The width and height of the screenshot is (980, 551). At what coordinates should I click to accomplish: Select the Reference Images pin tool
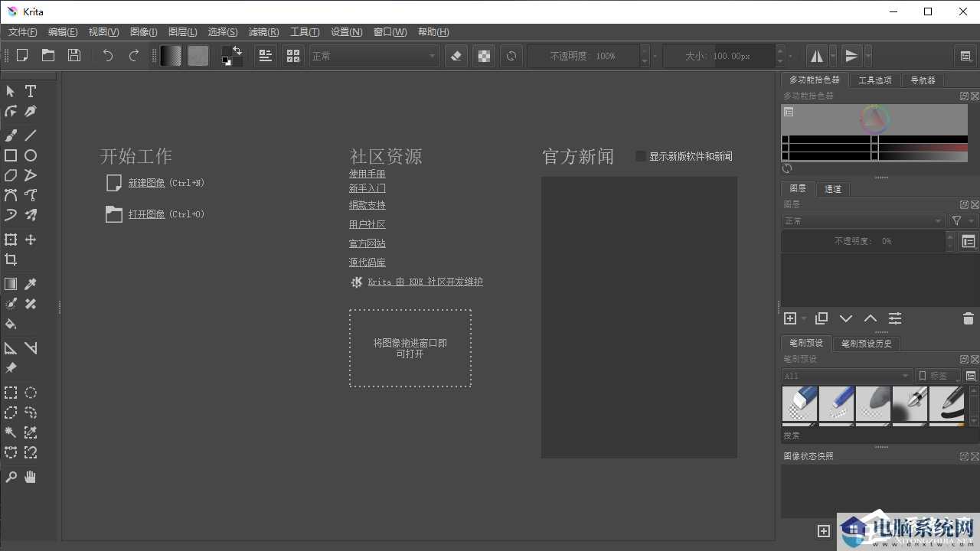pos(11,368)
